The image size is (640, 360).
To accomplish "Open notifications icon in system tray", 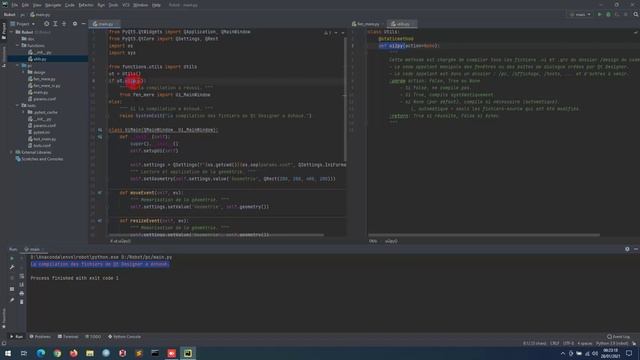I will pos(629,353).
